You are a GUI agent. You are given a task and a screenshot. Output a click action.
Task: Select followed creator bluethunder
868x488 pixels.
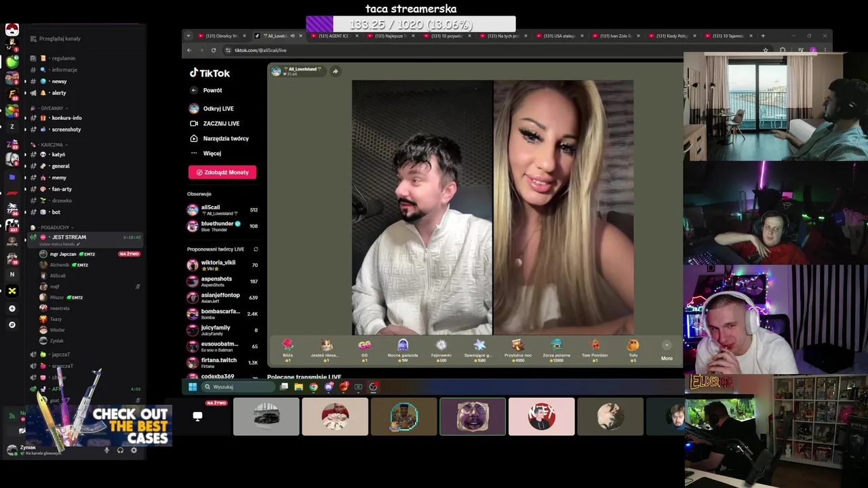click(222, 226)
